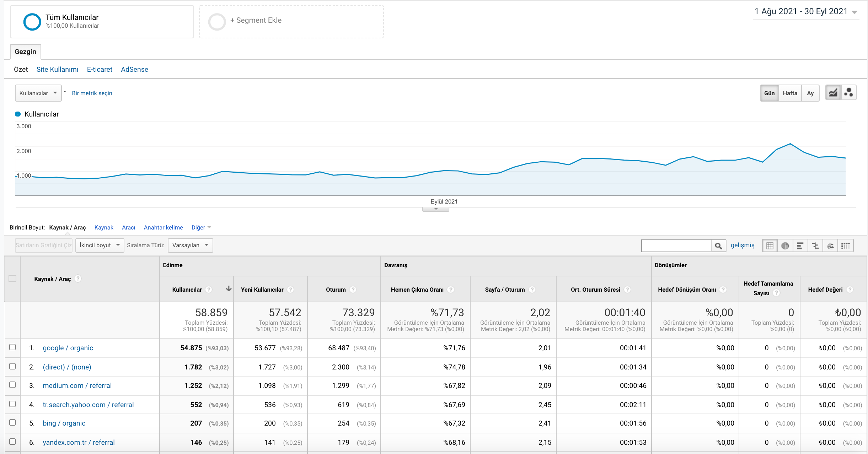Switch to the Özet sub-tab

(x=21, y=70)
